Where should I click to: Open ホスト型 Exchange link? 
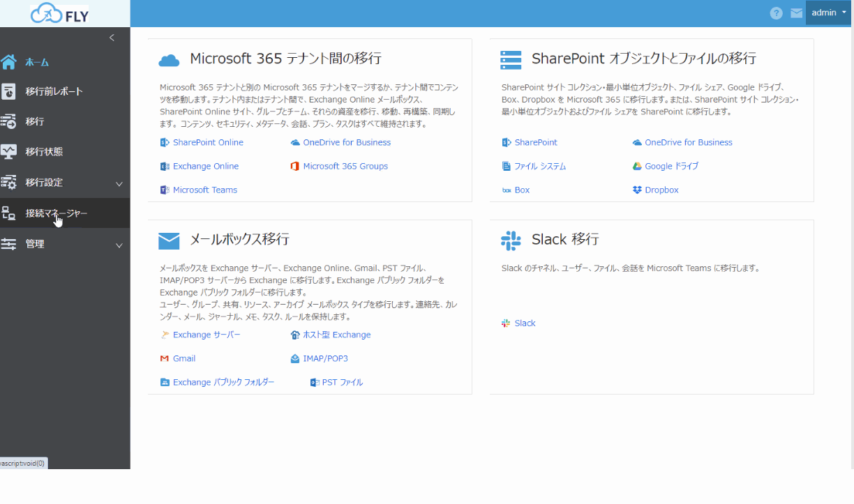[337, 335]
